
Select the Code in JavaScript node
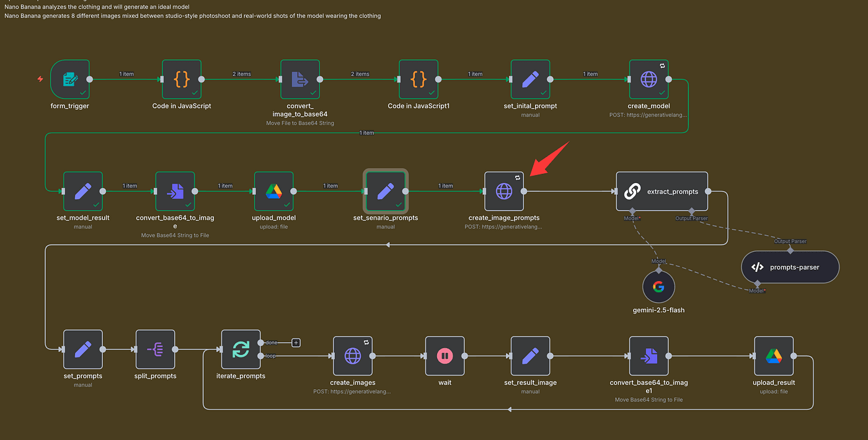[182, 79]
